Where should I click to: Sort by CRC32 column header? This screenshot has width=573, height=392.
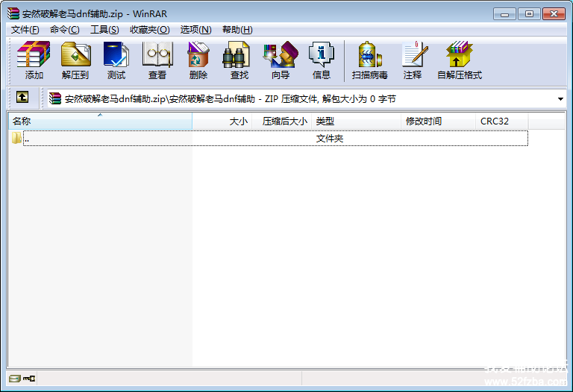point(501,121)
